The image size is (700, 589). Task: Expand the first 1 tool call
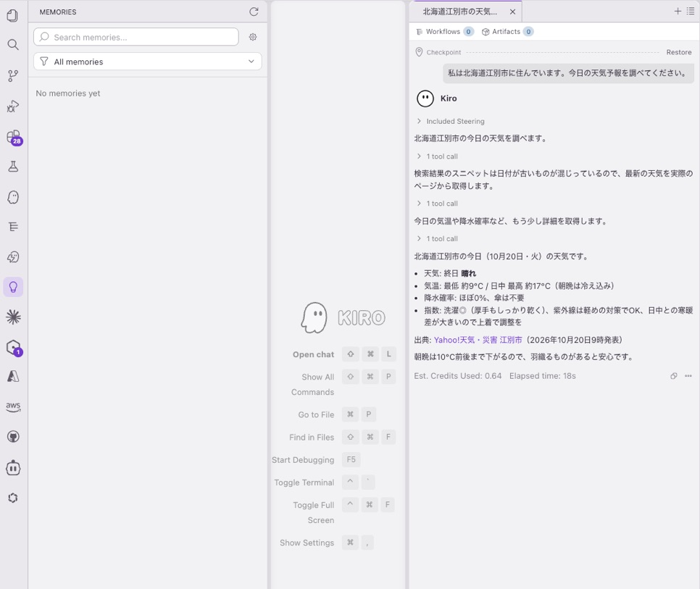pyautogui.click(x=437, y=156)
